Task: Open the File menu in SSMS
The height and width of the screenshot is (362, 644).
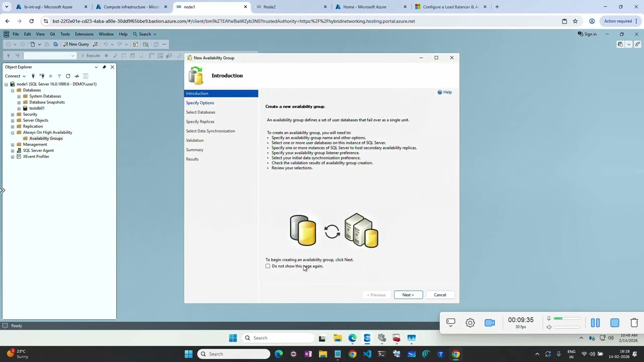Action: [16, 34]
